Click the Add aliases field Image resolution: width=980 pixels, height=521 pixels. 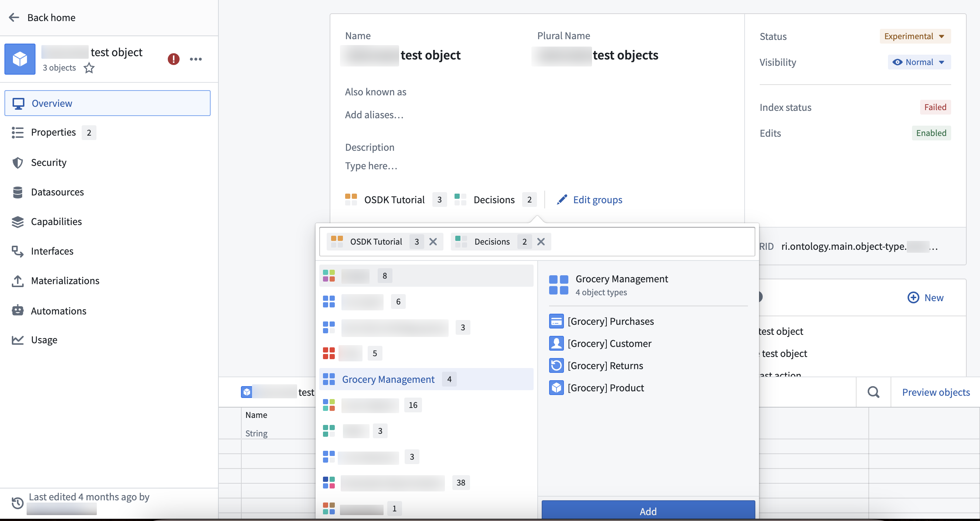[374, 115]
